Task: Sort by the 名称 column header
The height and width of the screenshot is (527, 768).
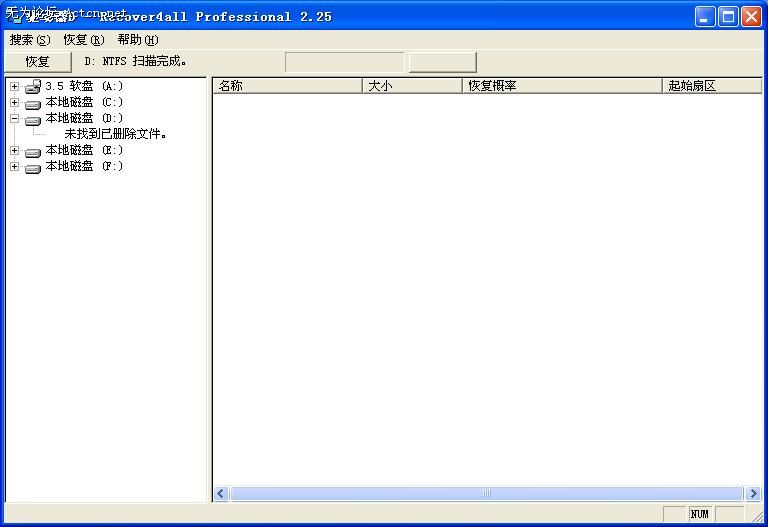Action: pyautogui.click(x=288, y=86)
